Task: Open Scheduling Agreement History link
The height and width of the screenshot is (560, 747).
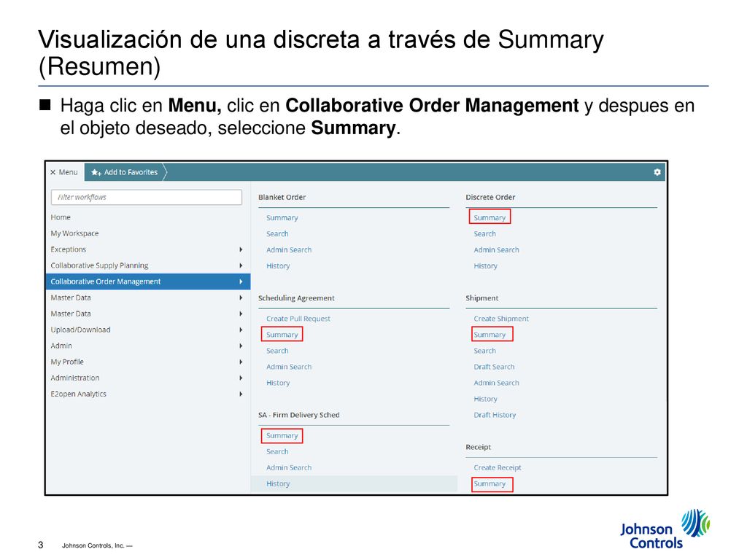Action: tap(278, 383)
